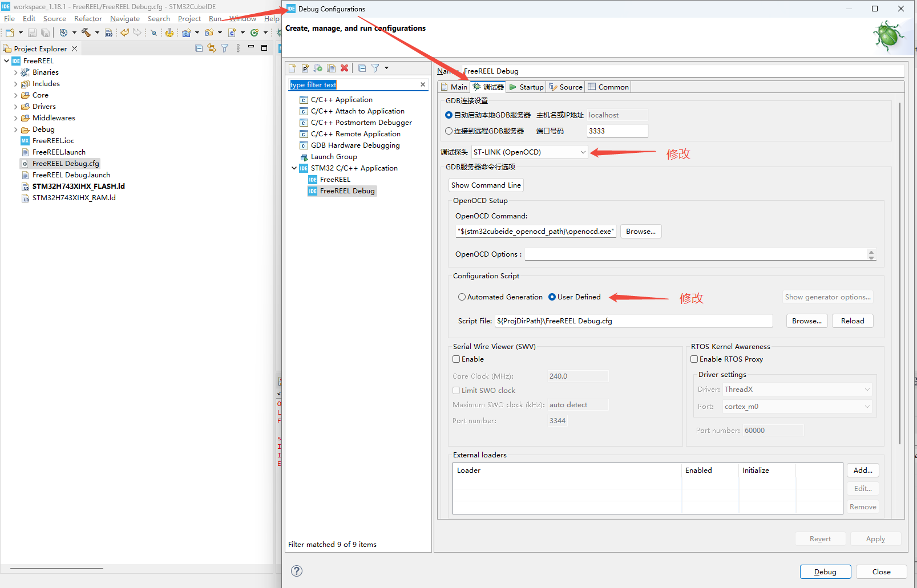Click the Debug button

tap(825, 572)
